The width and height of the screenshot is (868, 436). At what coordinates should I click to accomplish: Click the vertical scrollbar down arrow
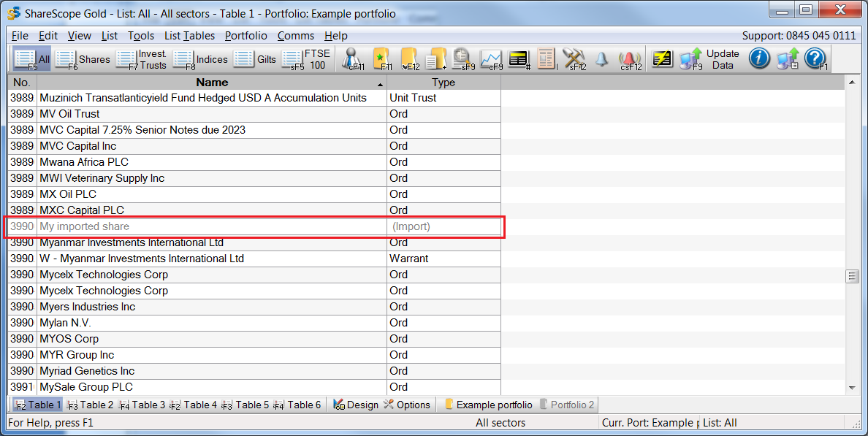tap(851, 387)
